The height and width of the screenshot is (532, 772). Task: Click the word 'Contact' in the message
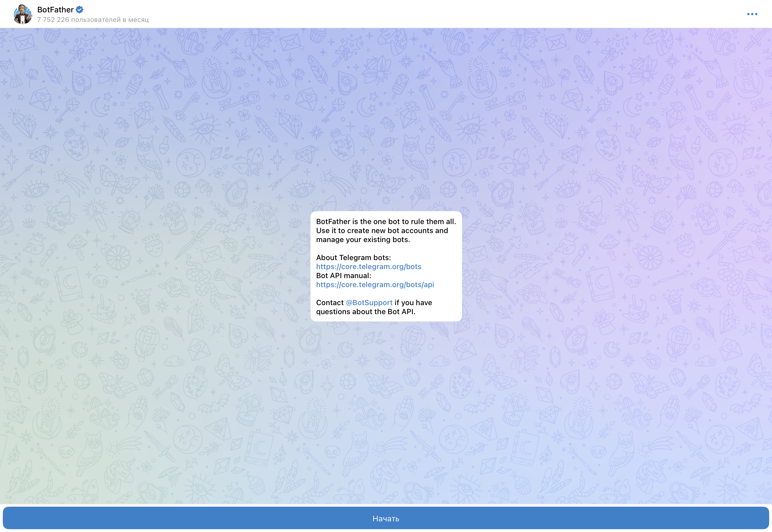[330, 303]
